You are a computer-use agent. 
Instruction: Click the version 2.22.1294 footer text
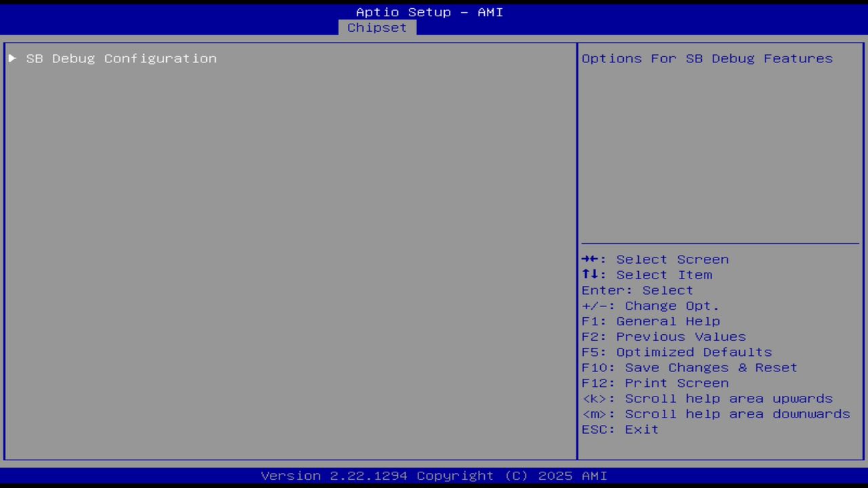point(434,475)
